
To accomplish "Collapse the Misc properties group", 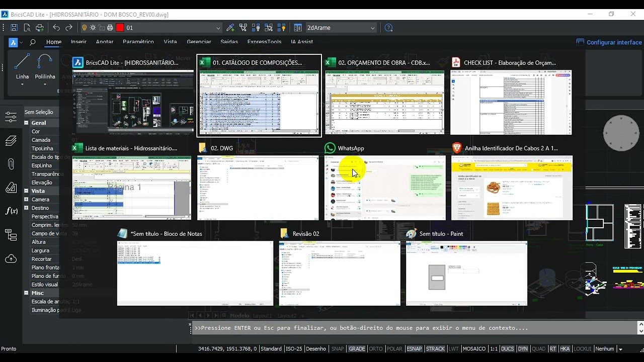I will pos(26,293).
